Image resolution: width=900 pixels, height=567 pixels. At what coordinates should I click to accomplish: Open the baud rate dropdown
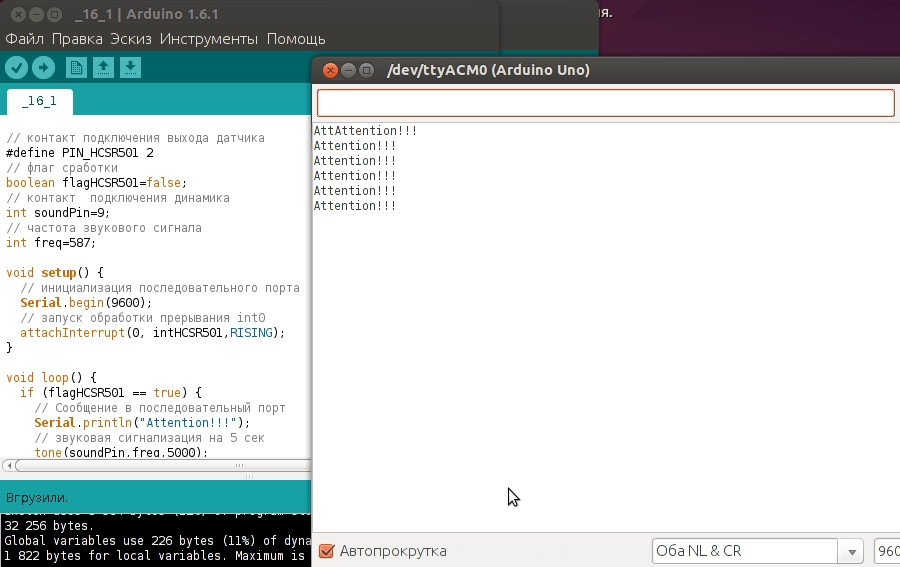tap(886, 551)
